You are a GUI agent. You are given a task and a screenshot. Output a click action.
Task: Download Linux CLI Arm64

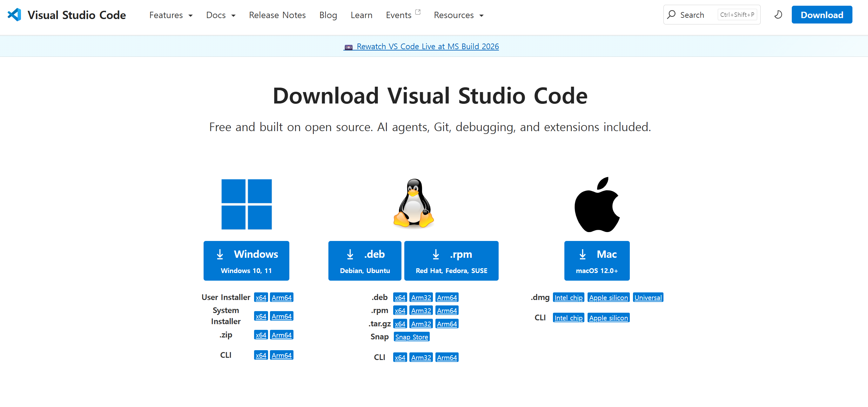click(x=447, y=357)
